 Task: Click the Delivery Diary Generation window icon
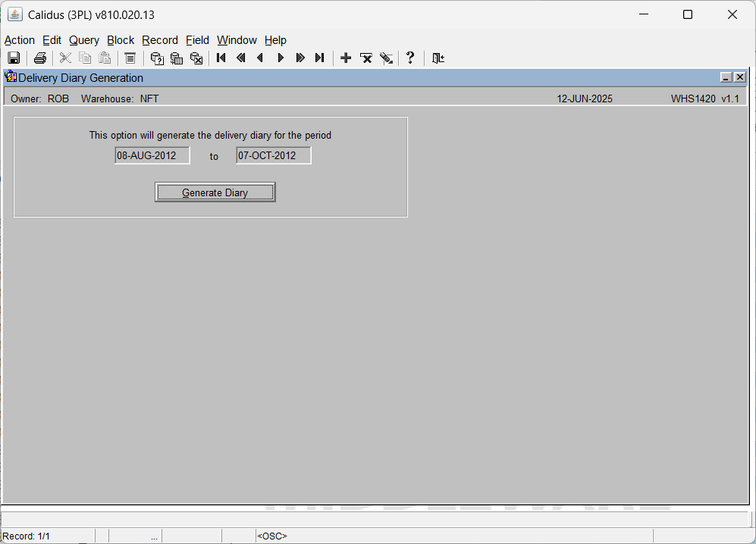(11, 77)
